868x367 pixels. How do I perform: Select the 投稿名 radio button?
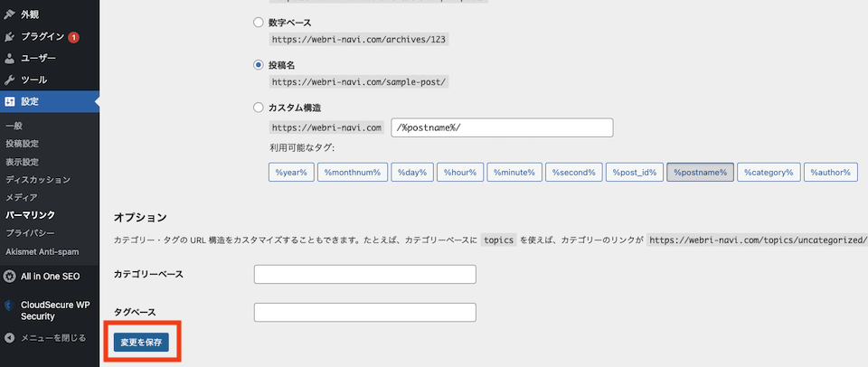click(258, 65)
